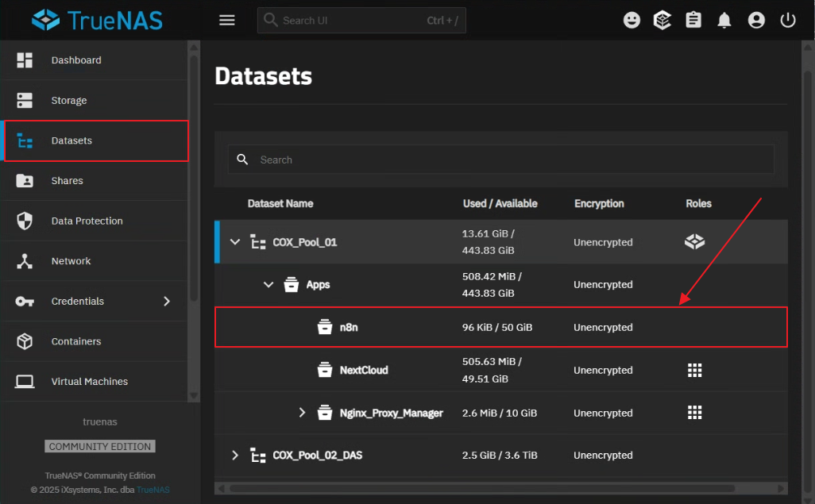Click the n8n dataset icon

pos(325,327)
